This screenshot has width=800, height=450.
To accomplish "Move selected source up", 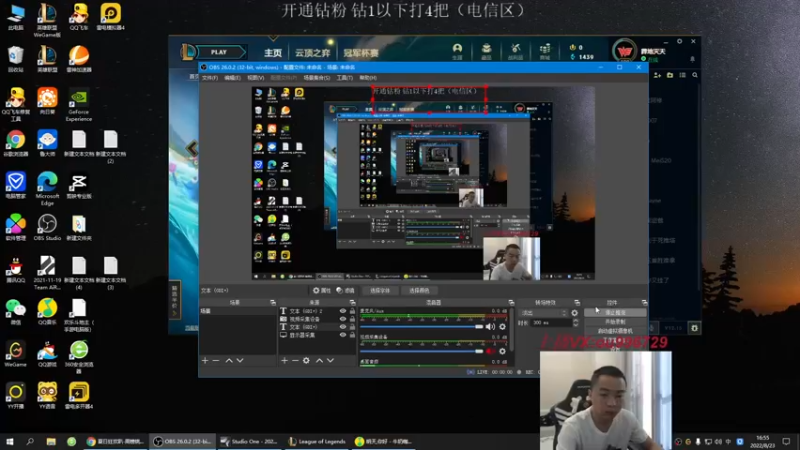I will (x=319, y=361).
